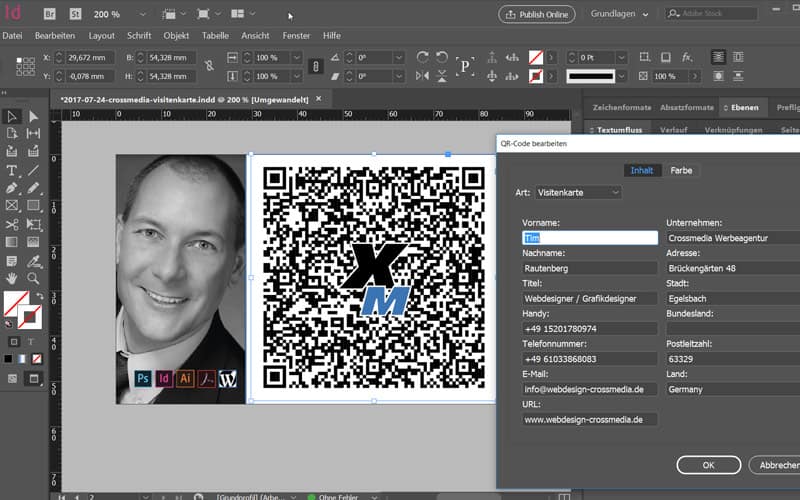This screenshot has height=500, width=800.
Task: Click the Publish Online button
Action: coord(536,14)
